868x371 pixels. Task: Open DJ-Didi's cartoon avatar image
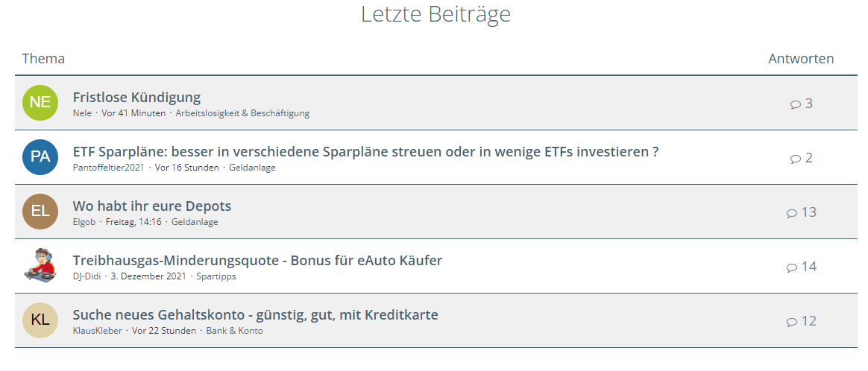(40, 266)
